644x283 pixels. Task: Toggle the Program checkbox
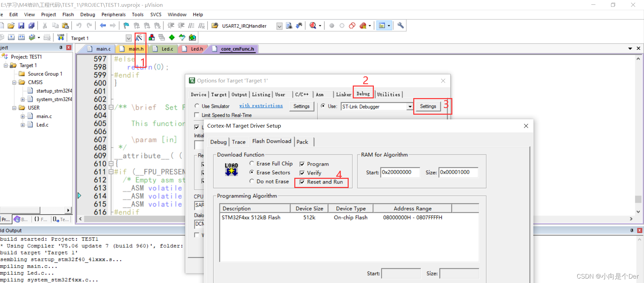click(302, 164)
